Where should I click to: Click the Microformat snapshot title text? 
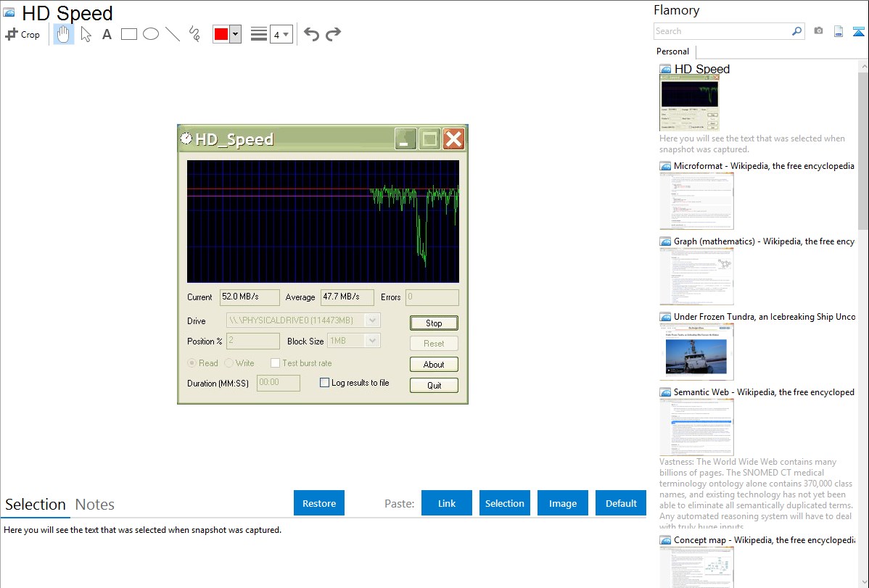[764, 166]
